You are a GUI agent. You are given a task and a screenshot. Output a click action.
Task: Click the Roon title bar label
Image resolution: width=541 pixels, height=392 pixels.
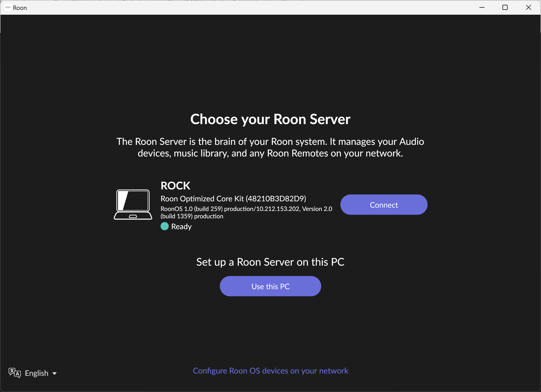pos(20,8)
